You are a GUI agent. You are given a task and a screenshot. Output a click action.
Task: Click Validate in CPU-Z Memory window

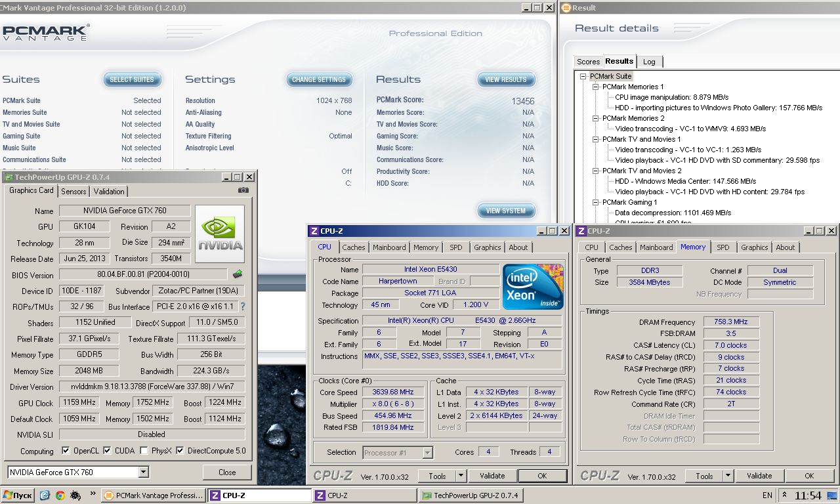click(x=759, y=476)
